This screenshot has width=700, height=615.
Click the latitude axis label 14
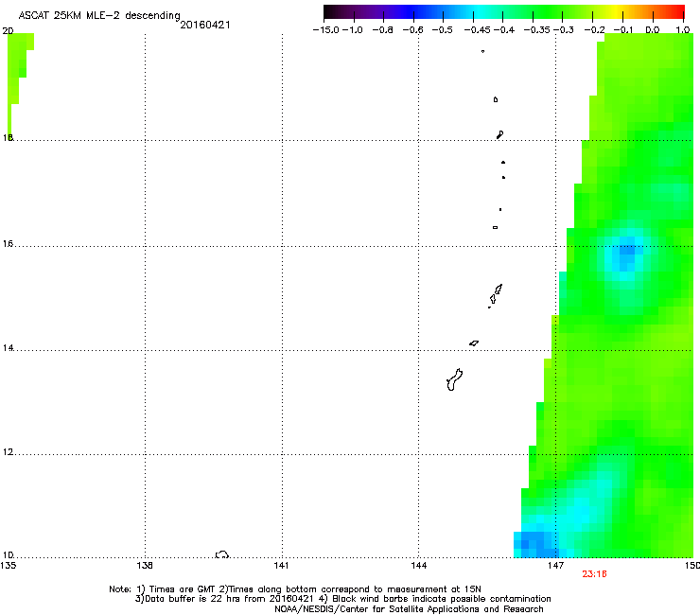[8, 348]
